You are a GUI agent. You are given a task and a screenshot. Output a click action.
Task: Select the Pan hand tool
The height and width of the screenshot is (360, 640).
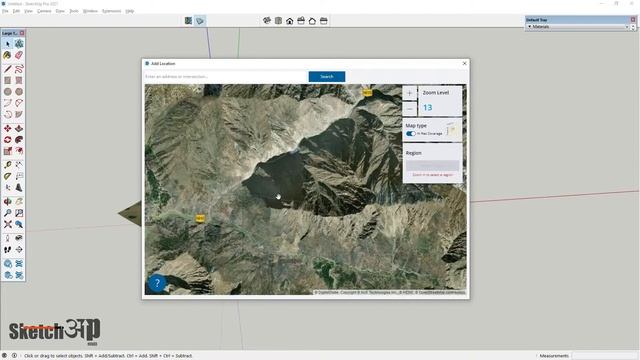coord(19,202)
